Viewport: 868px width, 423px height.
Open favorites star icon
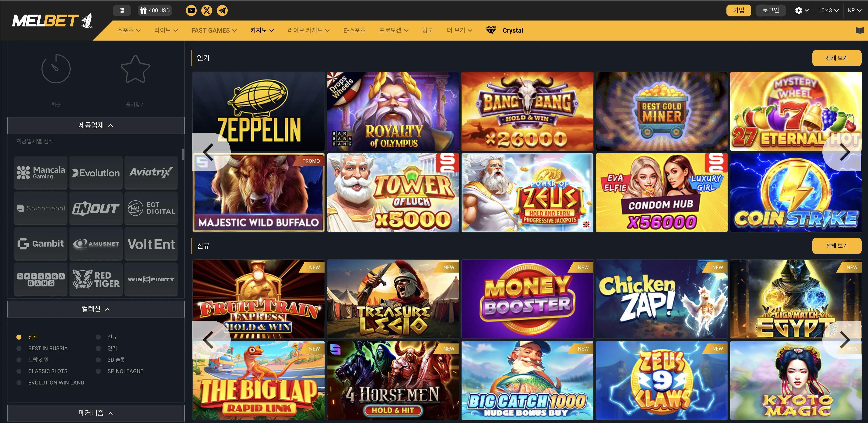pyautogui.click(x=135, y=69)
